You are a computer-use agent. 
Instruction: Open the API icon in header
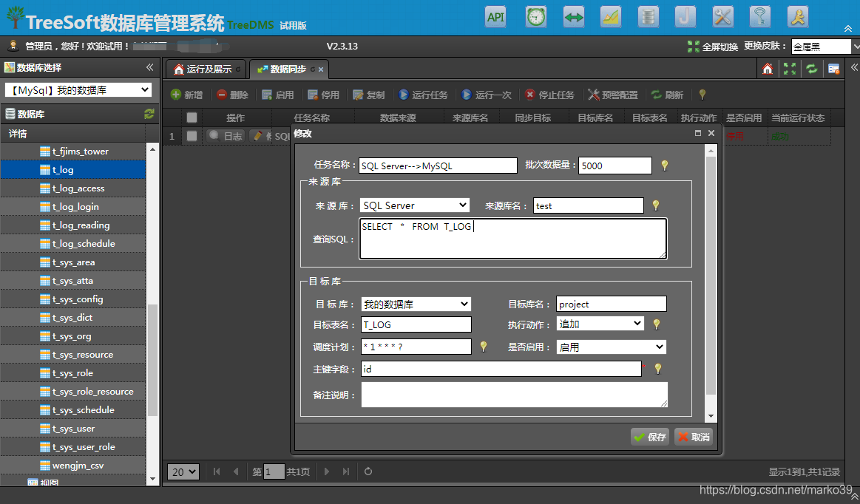click(496, 17)
